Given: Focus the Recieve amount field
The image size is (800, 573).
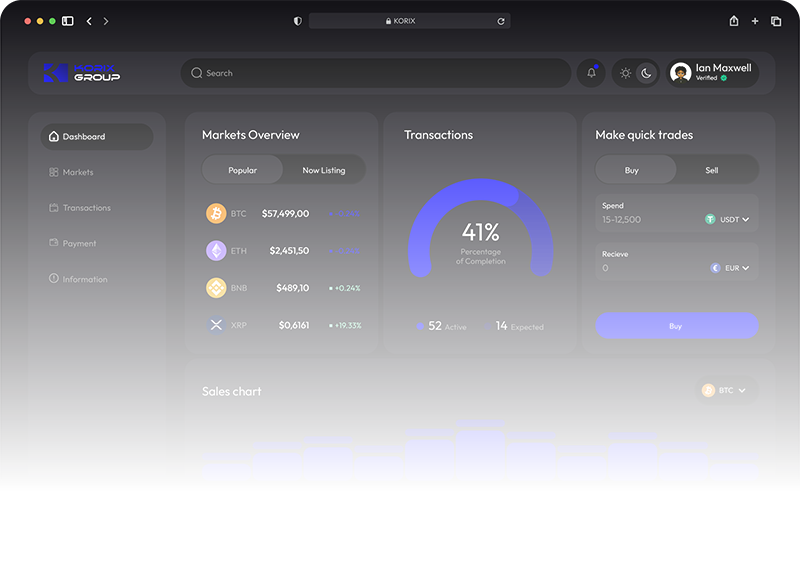Looking at the screenshot, I should coord(677,262).
